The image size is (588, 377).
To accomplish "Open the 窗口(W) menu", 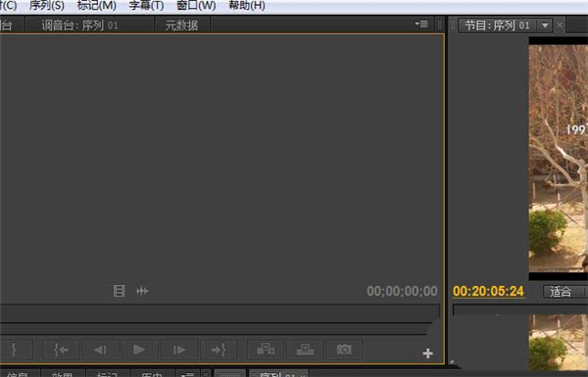I will point(196,6).
